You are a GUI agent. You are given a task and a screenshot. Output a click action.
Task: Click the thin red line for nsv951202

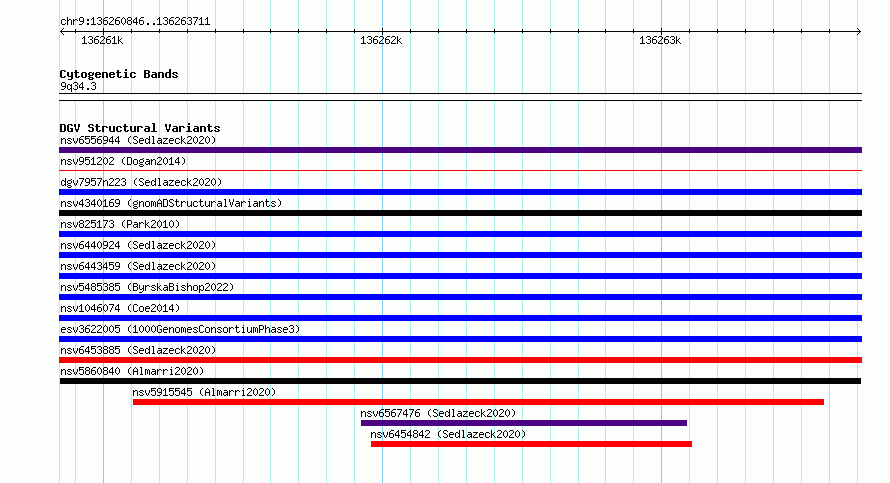(460, 170)
